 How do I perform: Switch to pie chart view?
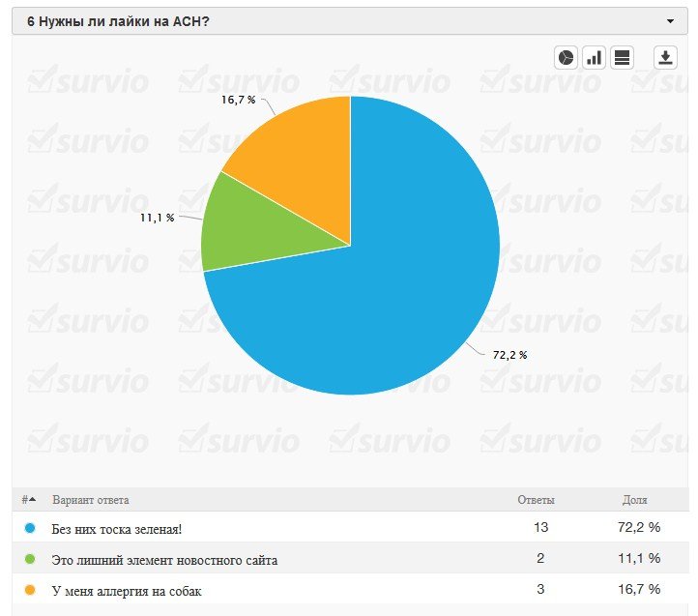(566, 57)
